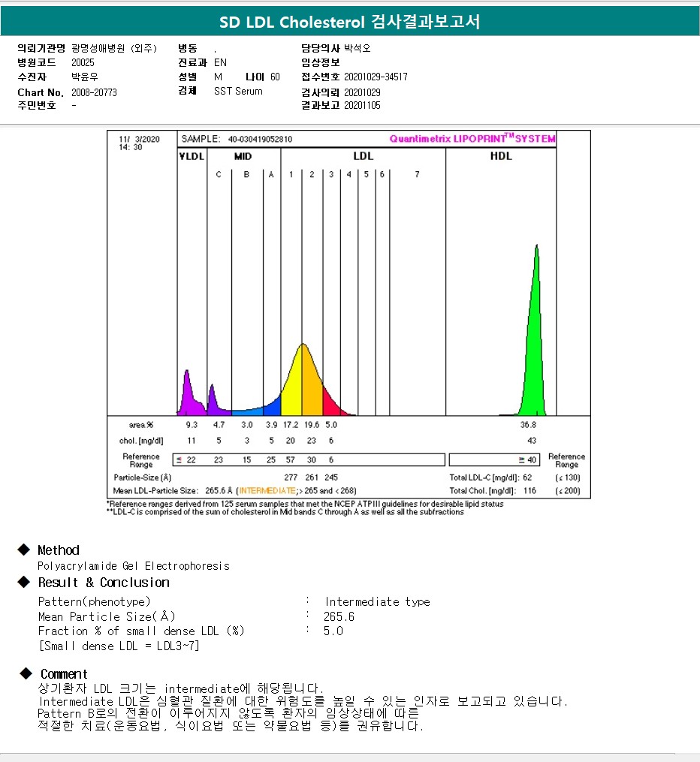Click the age value 60
The image size is (700, 762).
pyautogui.click(x=275, y=77)
